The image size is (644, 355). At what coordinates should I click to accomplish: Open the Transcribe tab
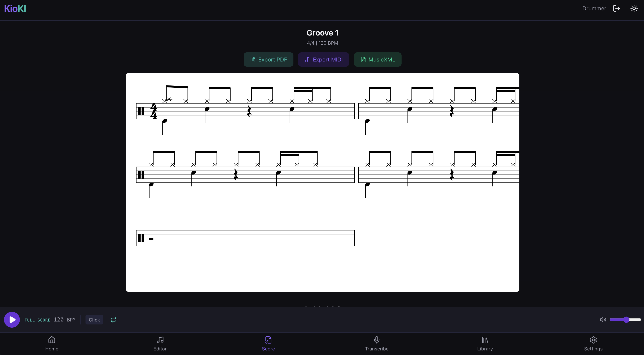[x=377, y=343]
